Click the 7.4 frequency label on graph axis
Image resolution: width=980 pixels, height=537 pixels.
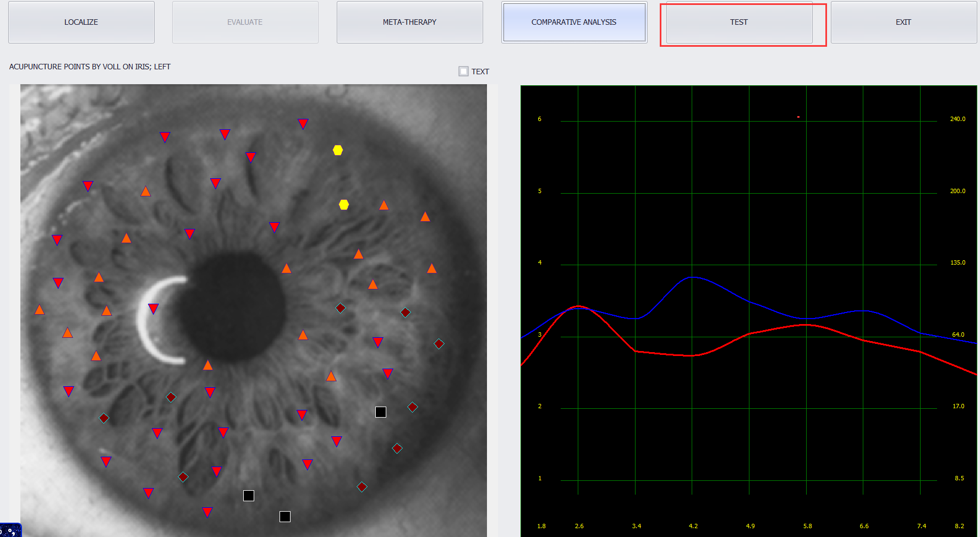(922, 526)
